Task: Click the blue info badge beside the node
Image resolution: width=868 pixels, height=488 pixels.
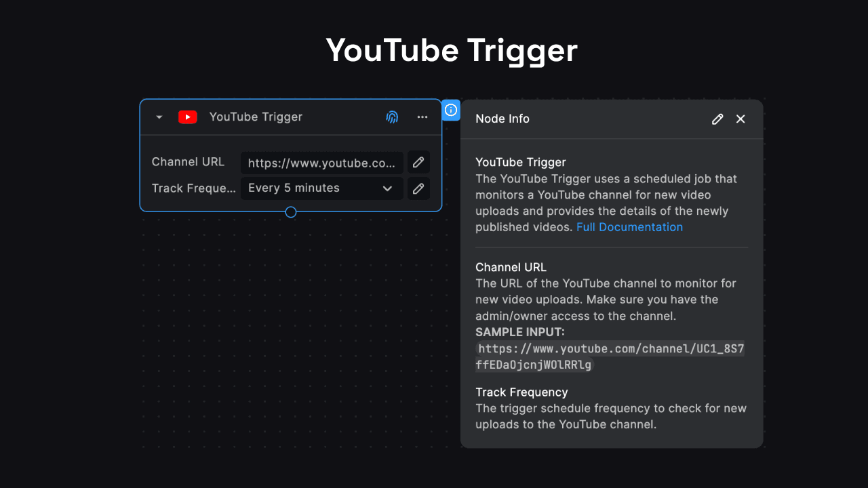Action: (451, 110)
